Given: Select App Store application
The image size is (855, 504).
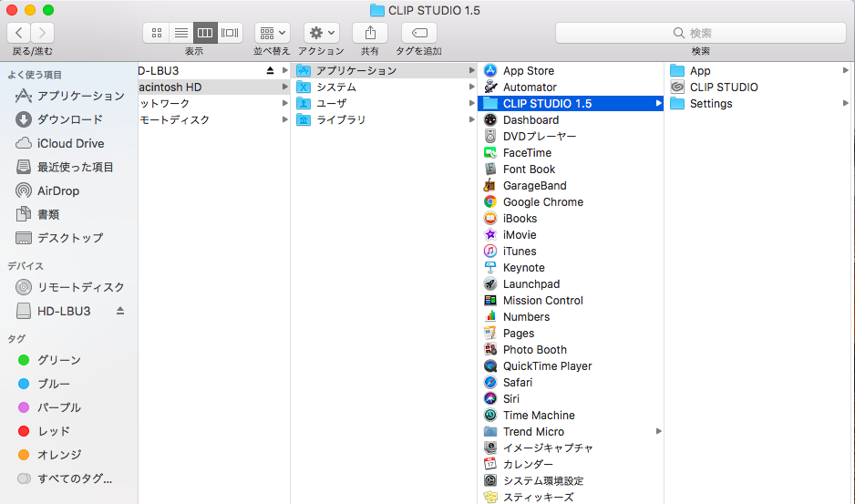Looking at the screenshot, I should pyautogui.click(x=571, y=70).
